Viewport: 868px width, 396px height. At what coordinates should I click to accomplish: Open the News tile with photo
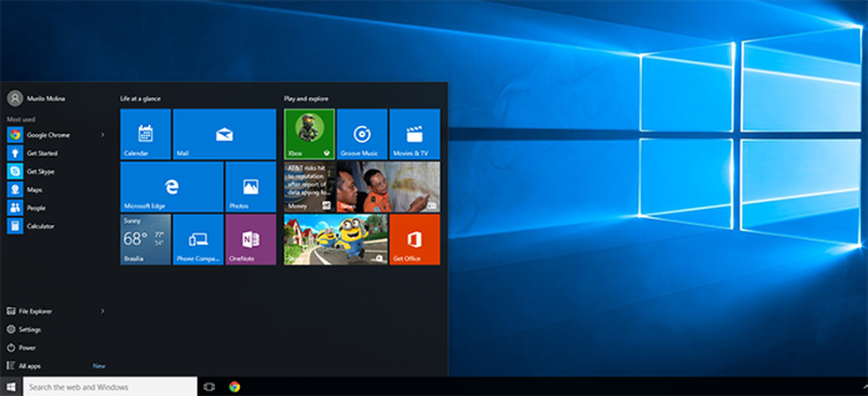pos(389,187)
